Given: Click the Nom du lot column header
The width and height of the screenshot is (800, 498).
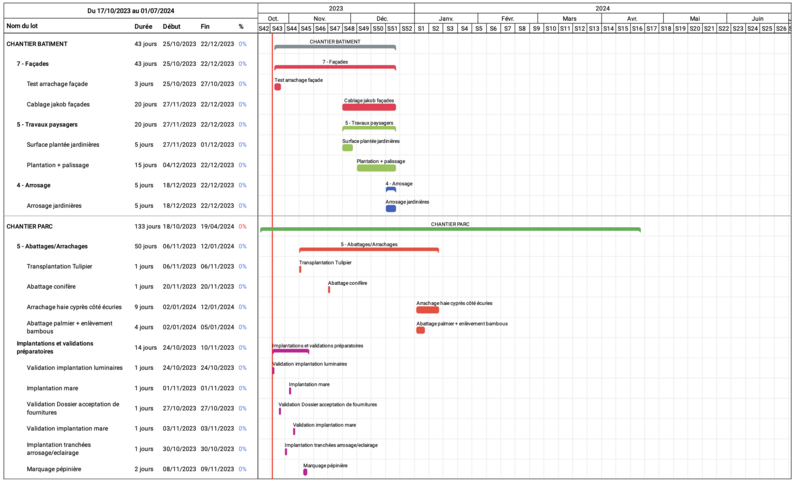Looking at the screenshot, I should tap(22, 26).
